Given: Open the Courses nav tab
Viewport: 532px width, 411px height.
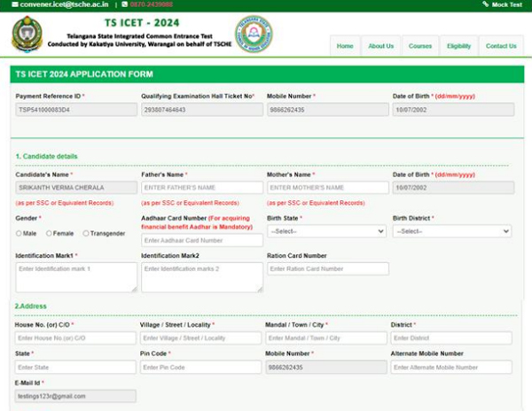Looking at the screenshot, I should (420, 46).
